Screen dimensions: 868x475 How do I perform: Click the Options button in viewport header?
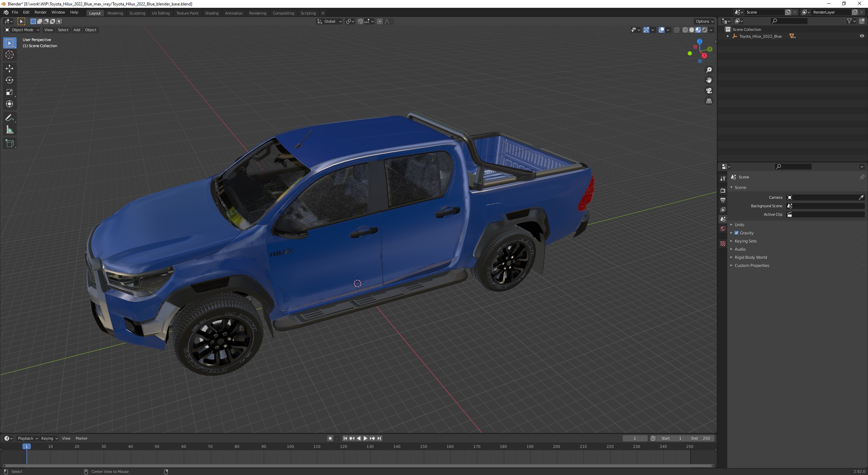click(704, 21)
